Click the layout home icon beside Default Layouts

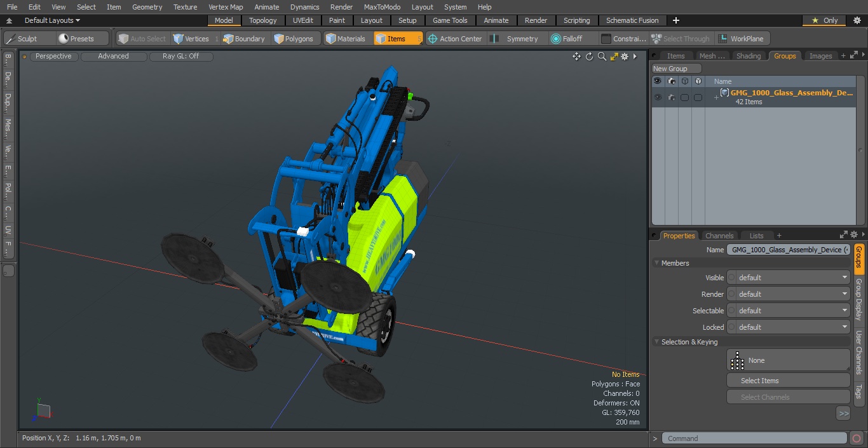[9, 20]
